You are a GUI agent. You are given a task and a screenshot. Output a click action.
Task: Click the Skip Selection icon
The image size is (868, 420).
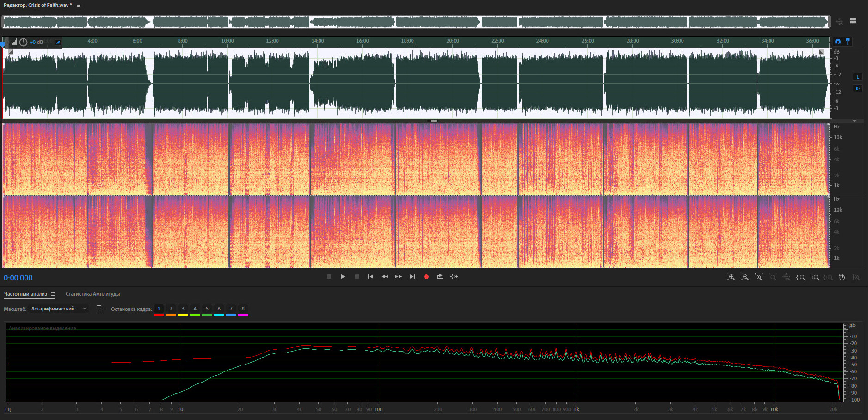coord(454,277)
